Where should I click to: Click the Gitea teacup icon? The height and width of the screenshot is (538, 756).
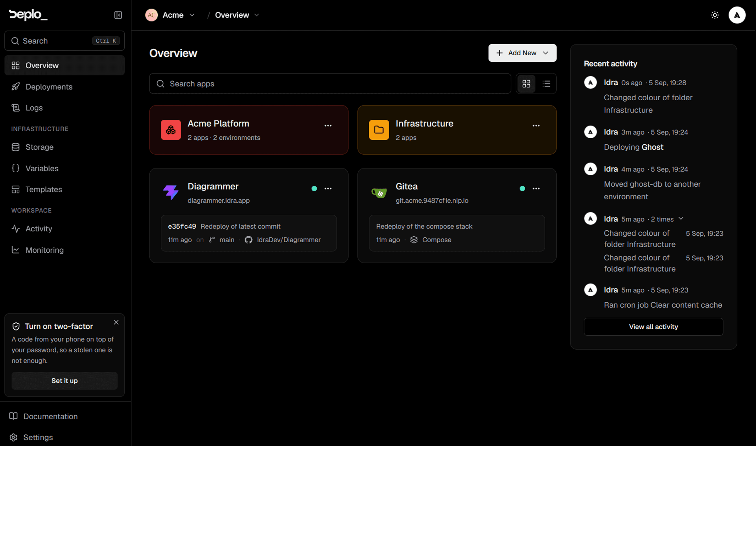(x=379, y=192)
